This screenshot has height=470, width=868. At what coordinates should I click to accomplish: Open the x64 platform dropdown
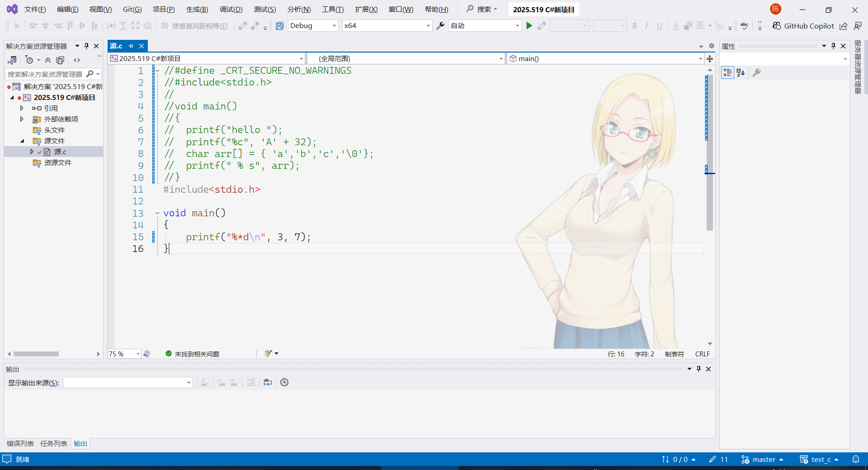[387, 26]
